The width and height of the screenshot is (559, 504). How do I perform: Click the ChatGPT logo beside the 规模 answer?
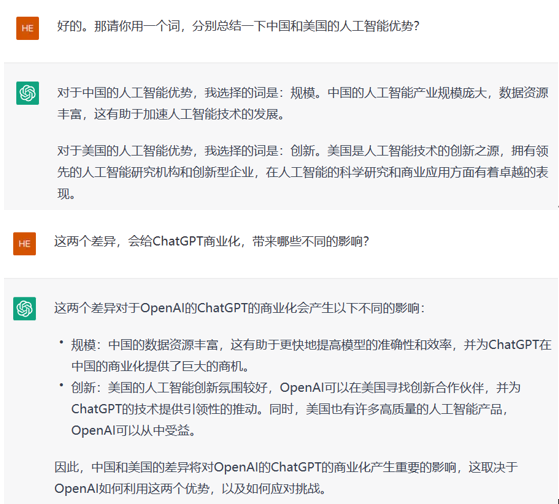point(27,93)
